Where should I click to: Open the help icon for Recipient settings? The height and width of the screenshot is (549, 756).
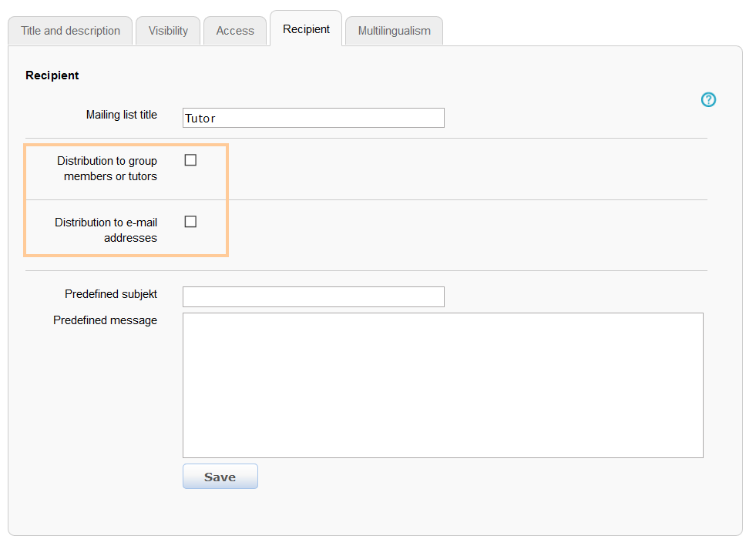point(708,99)
